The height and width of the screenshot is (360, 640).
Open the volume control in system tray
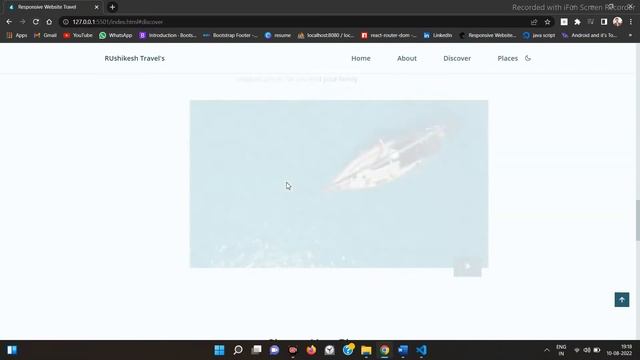(x=587, y=350)
